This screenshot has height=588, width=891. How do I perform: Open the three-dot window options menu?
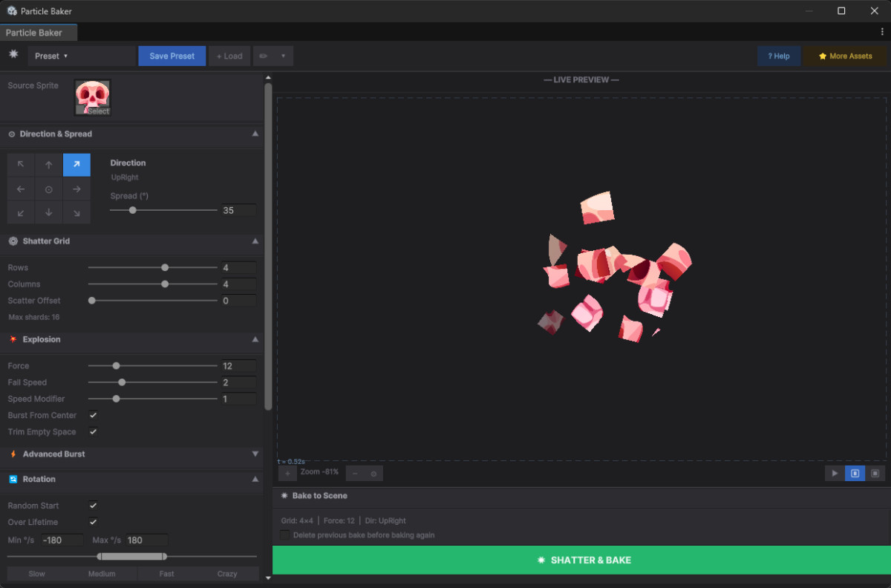coord(881,33)
